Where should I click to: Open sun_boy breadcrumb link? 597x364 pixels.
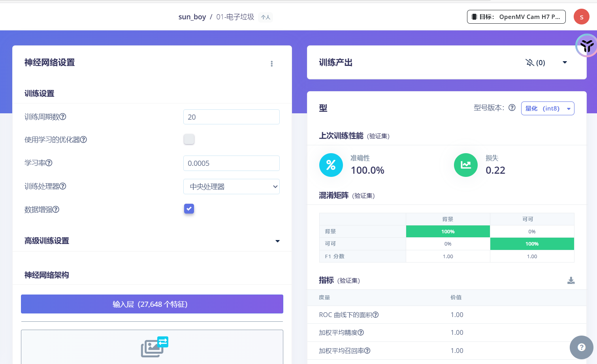pyautogui.click(x=192, y=17)
